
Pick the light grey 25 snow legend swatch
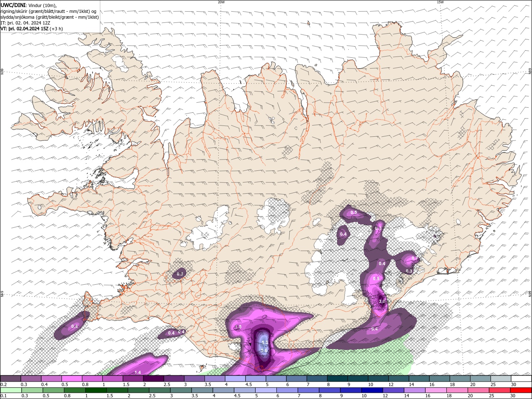point(501,379)
